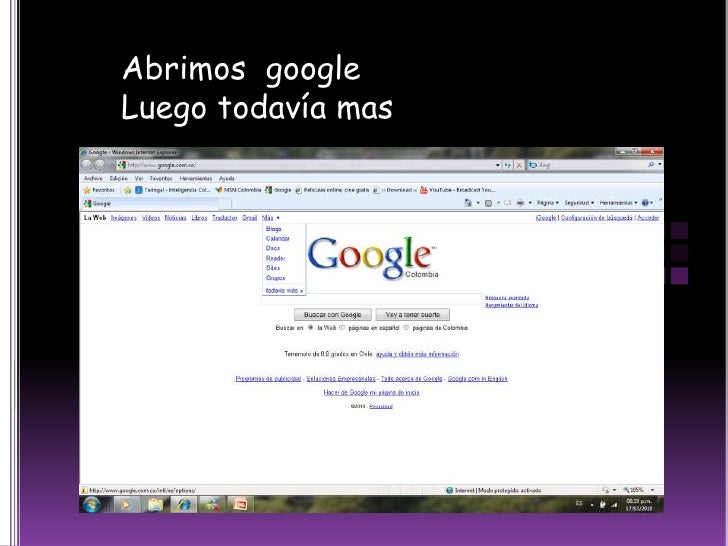This screenshot has height=546, width=728.
Task: Open the Edición menu
Action: pyautogui.click(x=118, y=178)
